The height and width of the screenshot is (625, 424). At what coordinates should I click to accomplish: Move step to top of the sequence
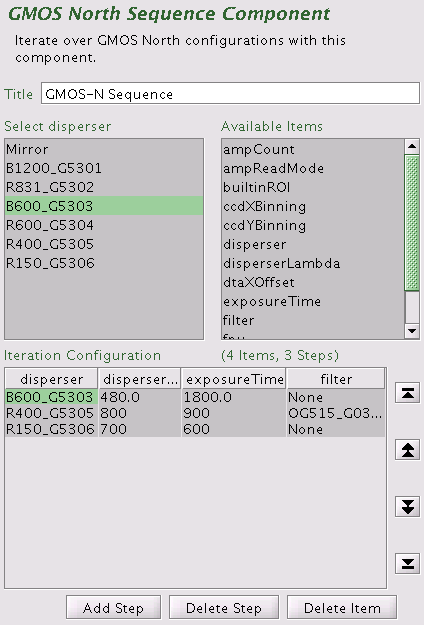pos(407,393)
